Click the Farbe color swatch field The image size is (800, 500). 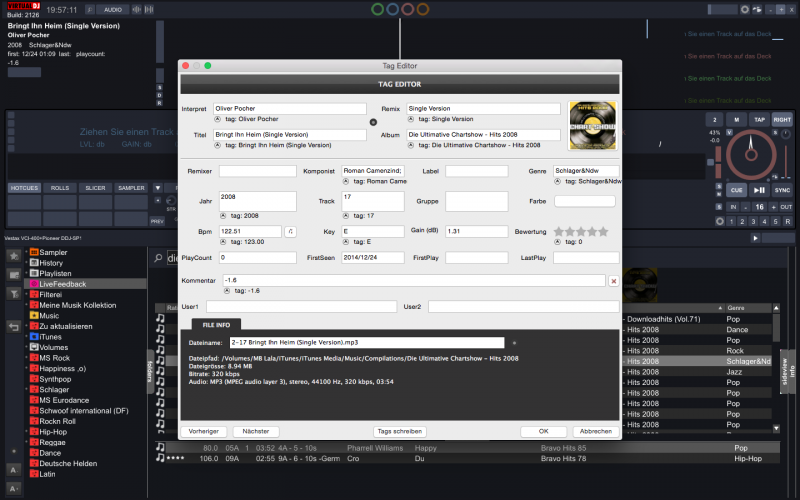pos(585,202)
